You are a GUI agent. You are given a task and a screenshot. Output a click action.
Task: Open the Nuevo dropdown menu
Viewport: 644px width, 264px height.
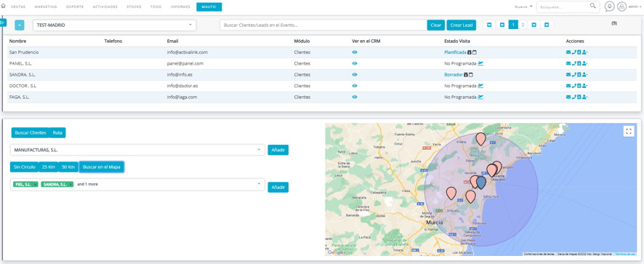point(523,7)
